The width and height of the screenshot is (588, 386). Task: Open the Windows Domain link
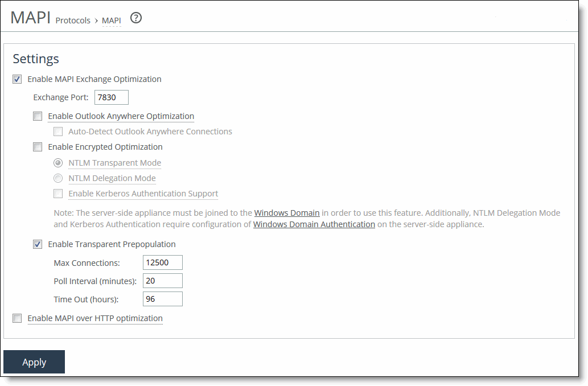(x=287, y=213)
